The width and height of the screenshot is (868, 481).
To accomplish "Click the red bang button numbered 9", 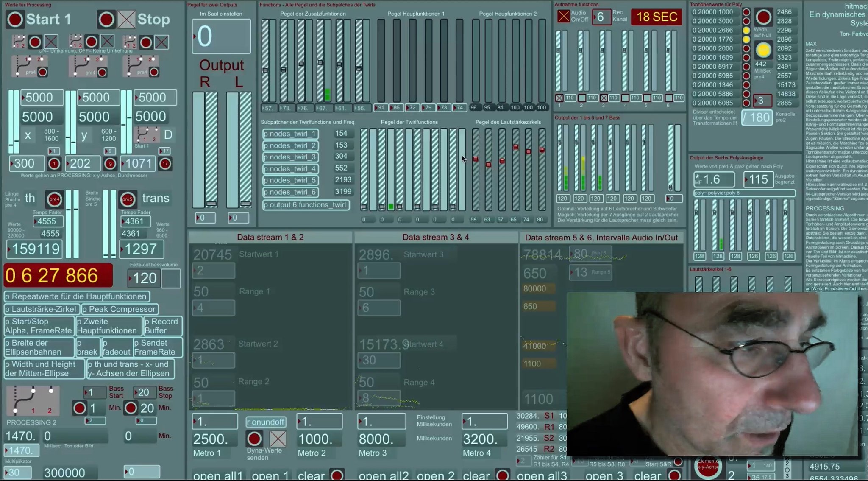I will click(x=110, y=164).
